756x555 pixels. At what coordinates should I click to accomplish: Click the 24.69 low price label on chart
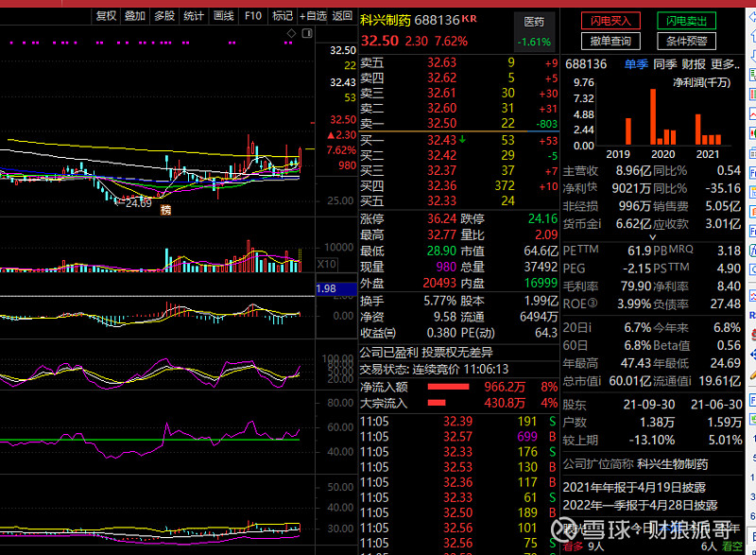point(138,203)
